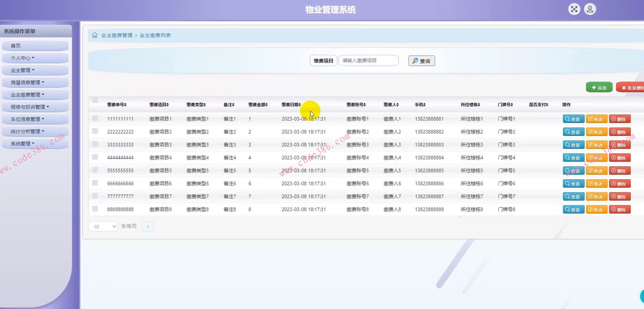The image size is (644, 309).
Task: Sort by 缴费金额 column header
Action: [x=258, y=105]
